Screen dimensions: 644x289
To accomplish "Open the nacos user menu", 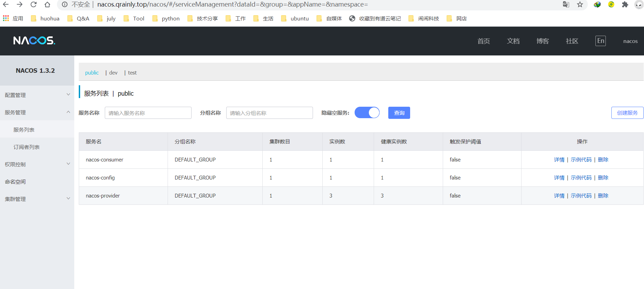I will (x=630, y=41).
